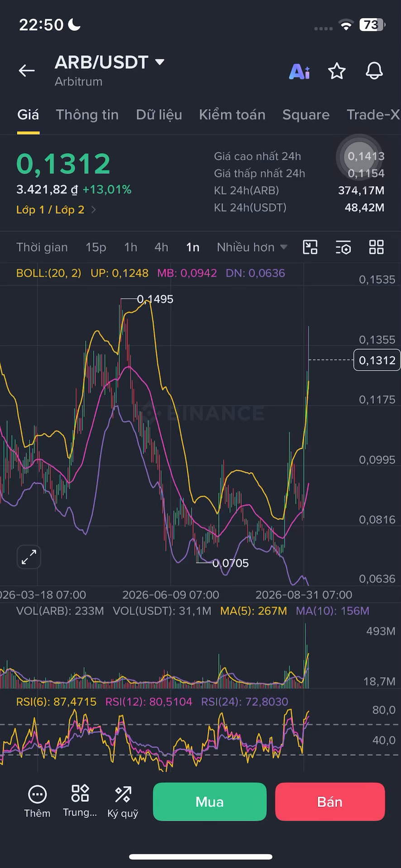Switch to the Thông tin tab
The width and height of the screenshot is (401, 868).
click(87, 115)
